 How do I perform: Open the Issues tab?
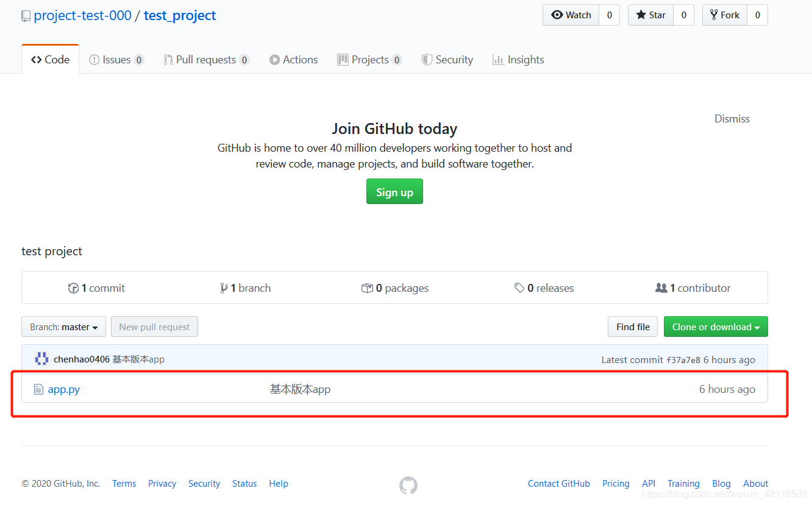(116, 60)
